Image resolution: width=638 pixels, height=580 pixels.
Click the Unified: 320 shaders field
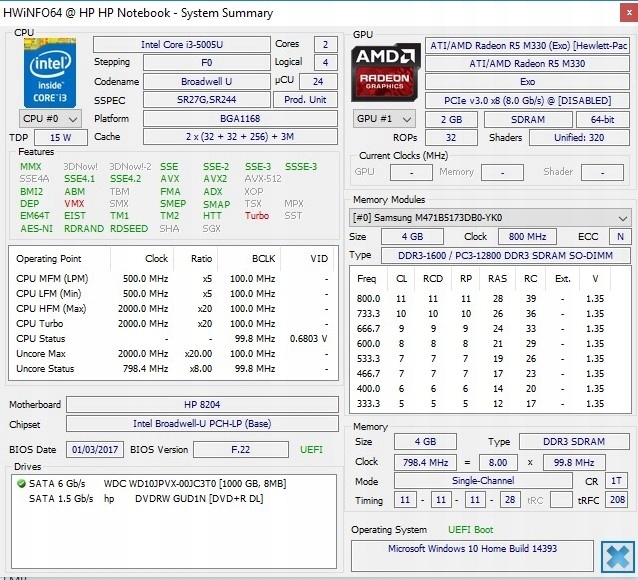tap(579, 138)
